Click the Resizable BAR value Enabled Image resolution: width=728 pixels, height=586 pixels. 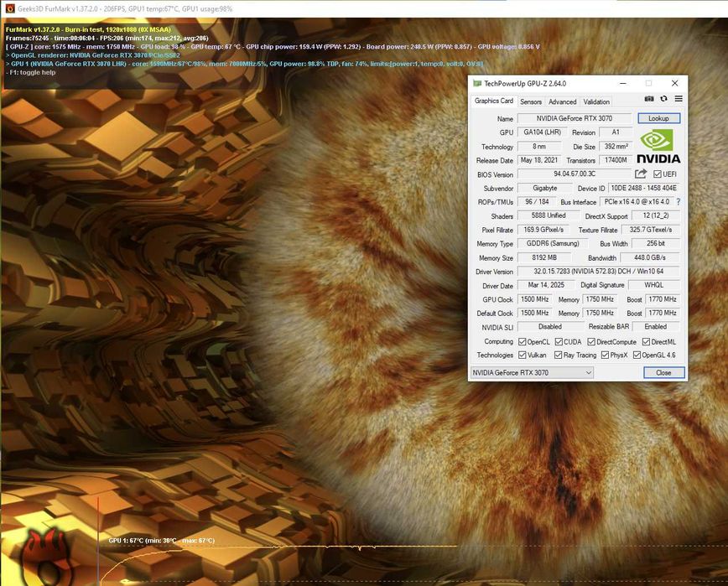(656, 327)
